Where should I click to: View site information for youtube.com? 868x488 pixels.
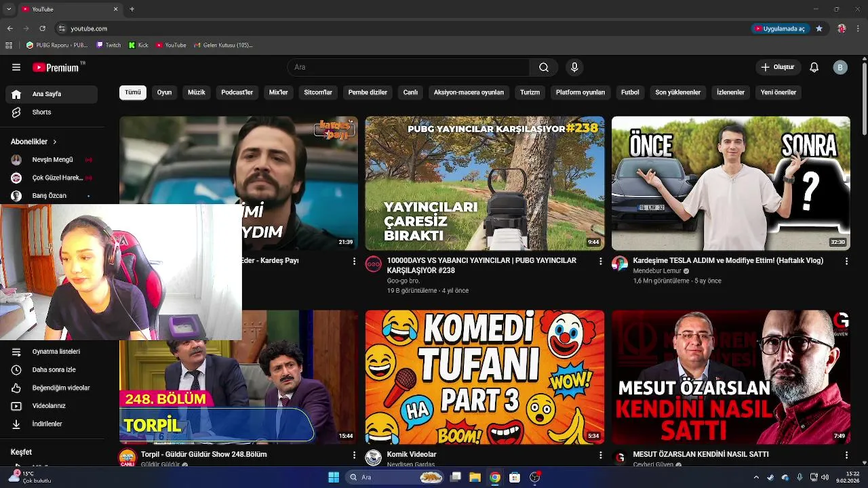(62, 28)
